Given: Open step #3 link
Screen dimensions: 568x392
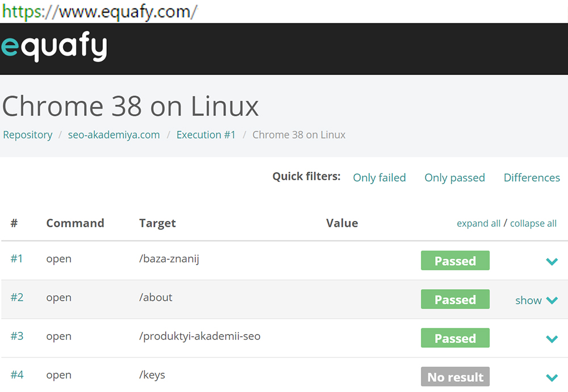Looking at the screenshot, I should (x=17, y=336).
